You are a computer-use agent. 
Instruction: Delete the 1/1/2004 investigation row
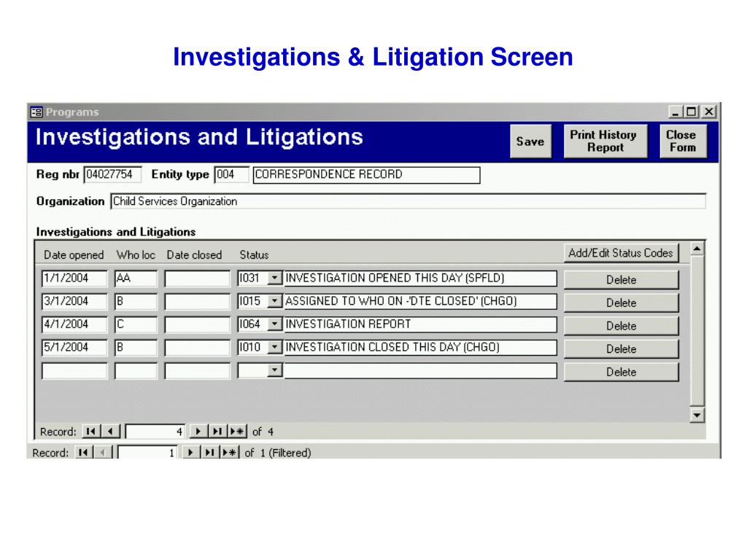pos(622,280)
